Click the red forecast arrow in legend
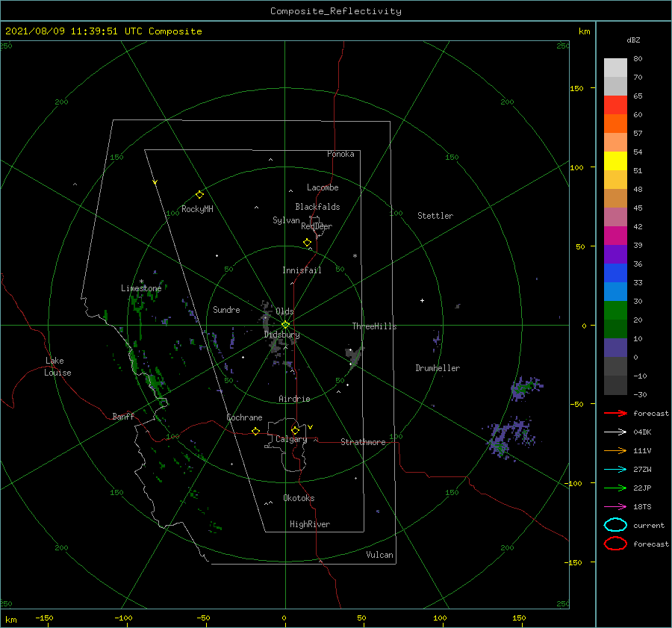Image resolution: width=672 pixels, height=628 pixels. [615, 413]
